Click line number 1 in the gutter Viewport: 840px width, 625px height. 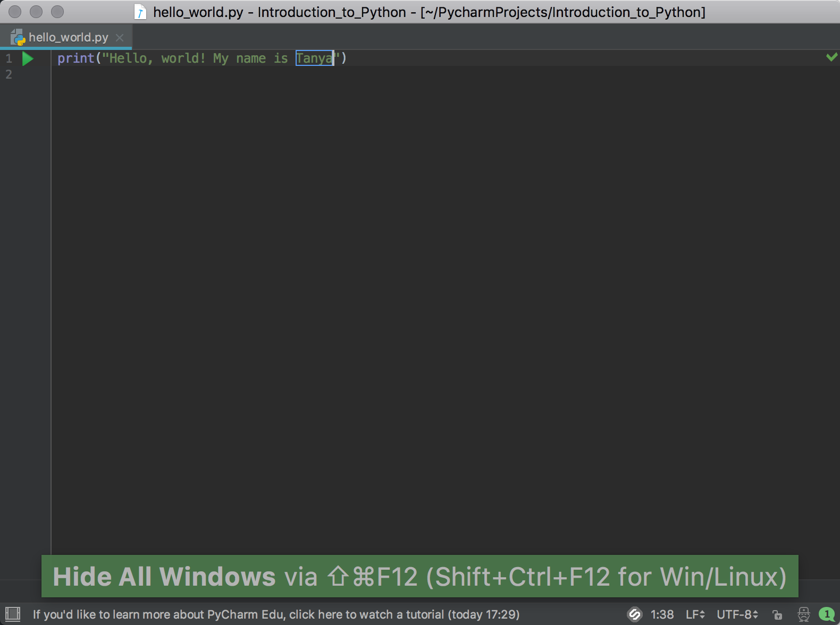(9, 58)
